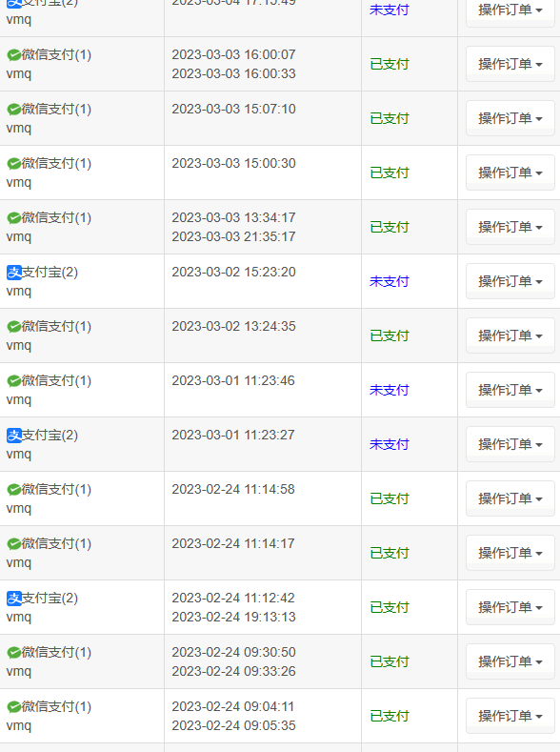Screen dimensions: 560x752
Task: Click WeChat icon for 2023-03-01 11:23:46 order
Action: pos(14,381)
